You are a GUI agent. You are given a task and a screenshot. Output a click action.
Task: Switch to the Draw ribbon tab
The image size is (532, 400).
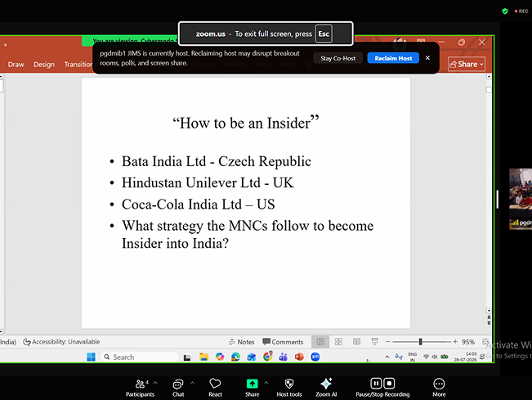coord(16,64)
